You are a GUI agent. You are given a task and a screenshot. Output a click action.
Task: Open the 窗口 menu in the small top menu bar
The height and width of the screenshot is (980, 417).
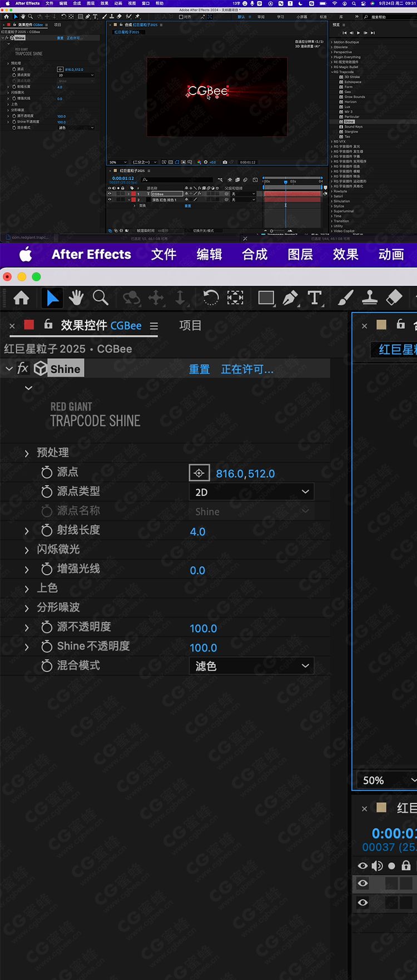(146, 3)
